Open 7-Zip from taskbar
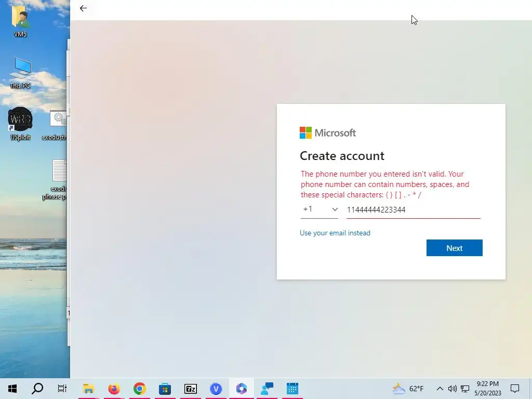This screenshot has width=532, height=399. click(x=190, y=389)
